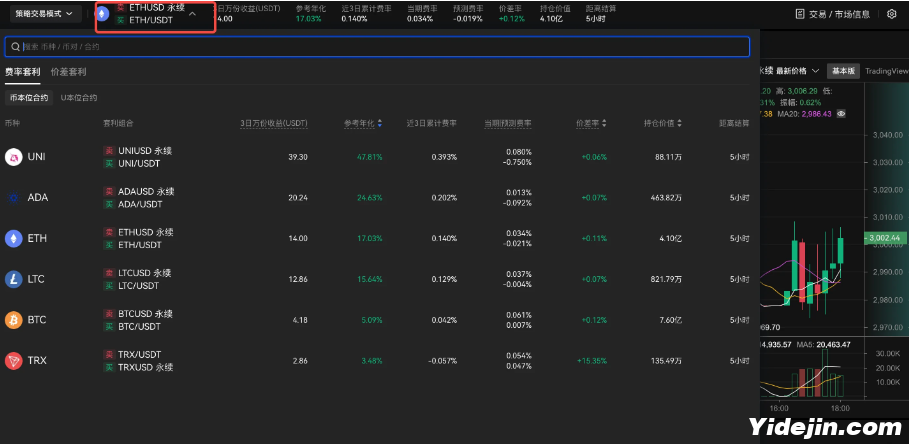Click the LTC coin icon
The height and width of the screenshot is (444, 909).
click(x=13, y=279)
